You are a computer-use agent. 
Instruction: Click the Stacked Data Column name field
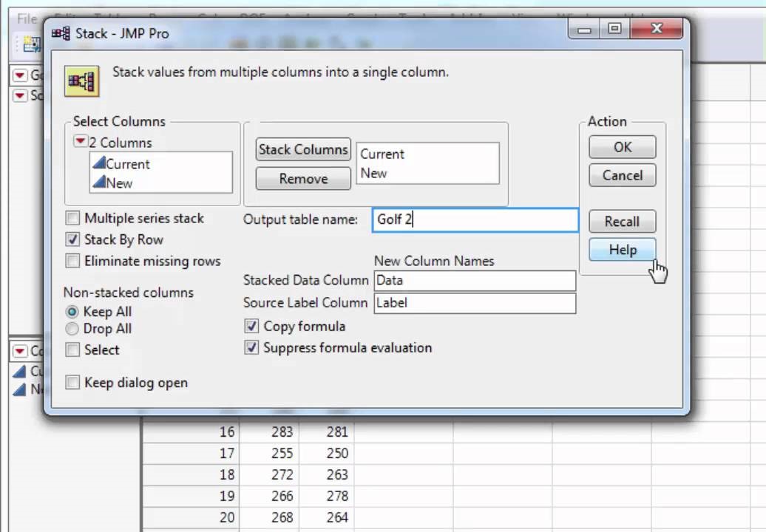click(475, 281)
